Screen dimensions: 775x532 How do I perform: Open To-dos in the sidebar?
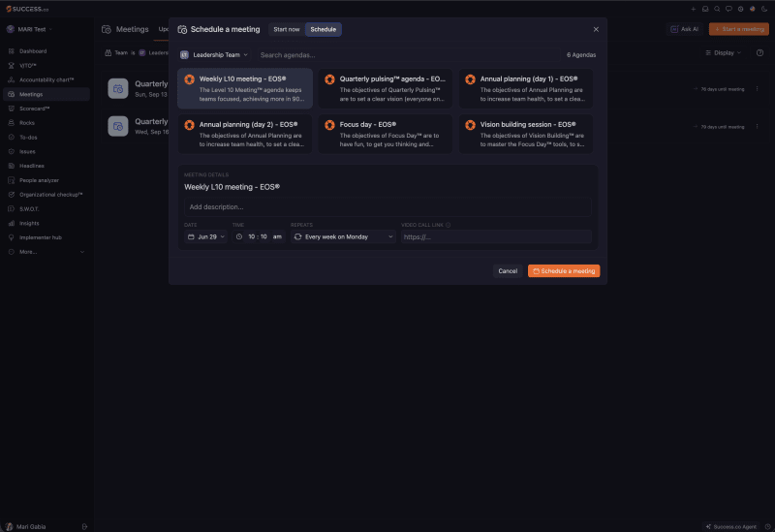pos(46,137)
